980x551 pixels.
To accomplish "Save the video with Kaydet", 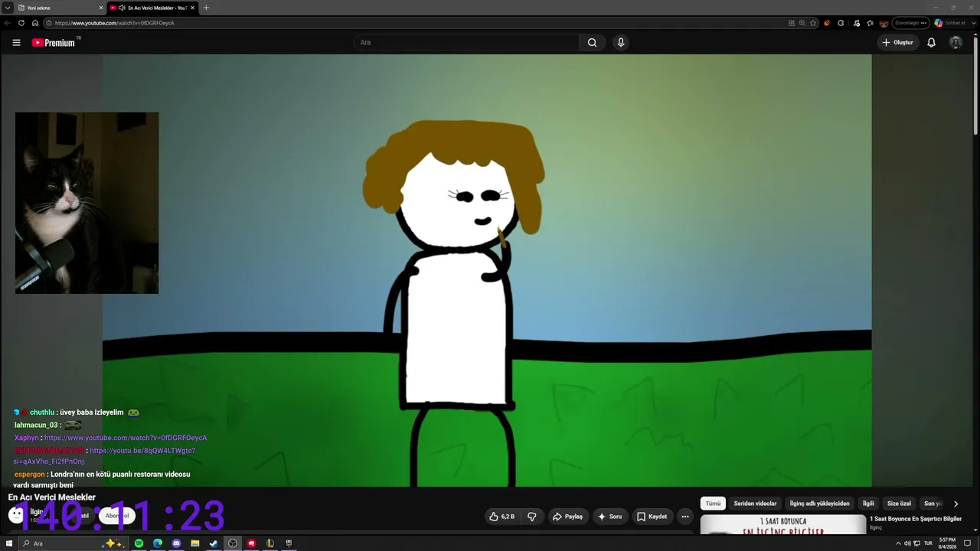I will 652,517.
